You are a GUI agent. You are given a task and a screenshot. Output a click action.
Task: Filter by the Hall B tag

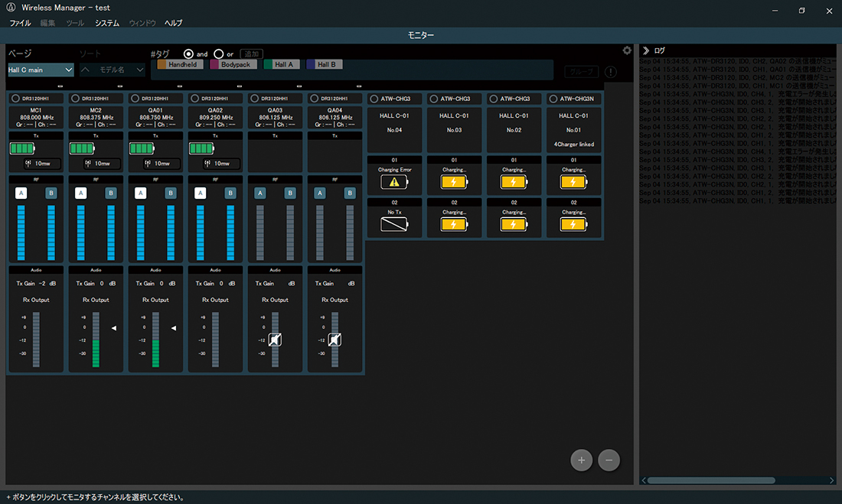pos(324,64)
